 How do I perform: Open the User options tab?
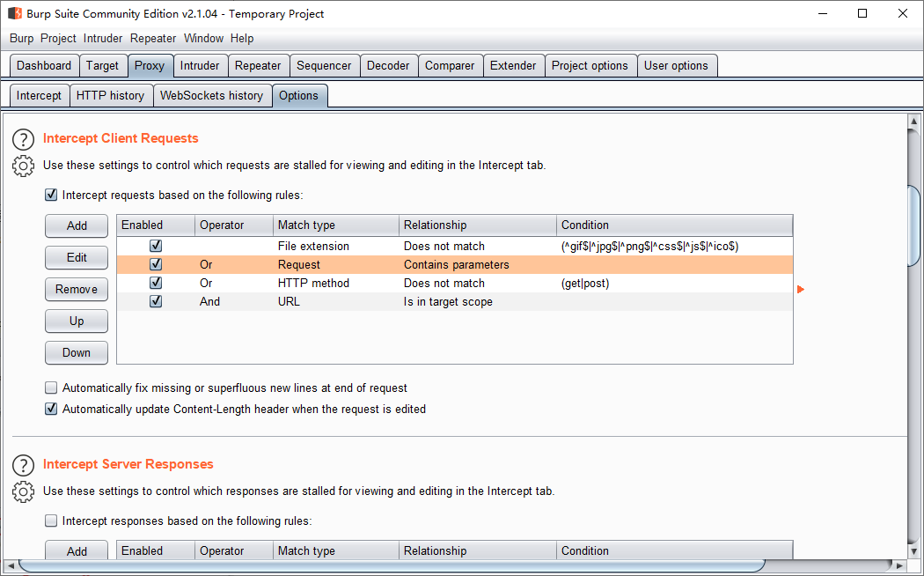point(677,65)
